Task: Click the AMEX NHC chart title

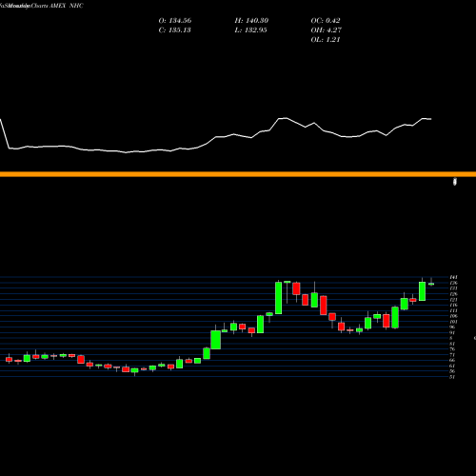Action: pyautogui.click(x=67, y=6)
